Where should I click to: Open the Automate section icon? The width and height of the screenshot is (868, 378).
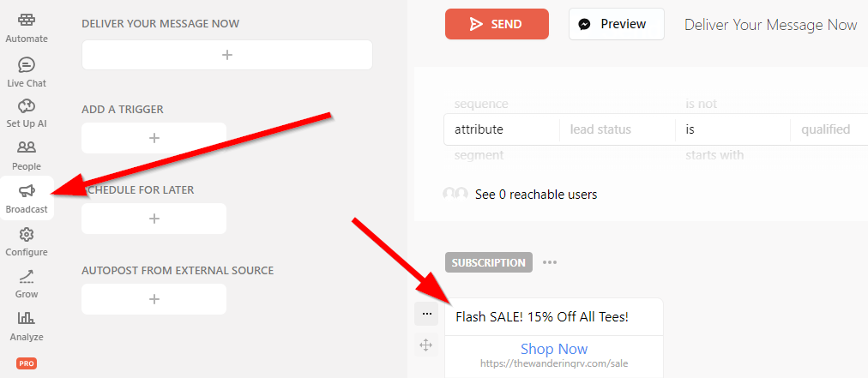pyautogui.click(x=27, y=21)
